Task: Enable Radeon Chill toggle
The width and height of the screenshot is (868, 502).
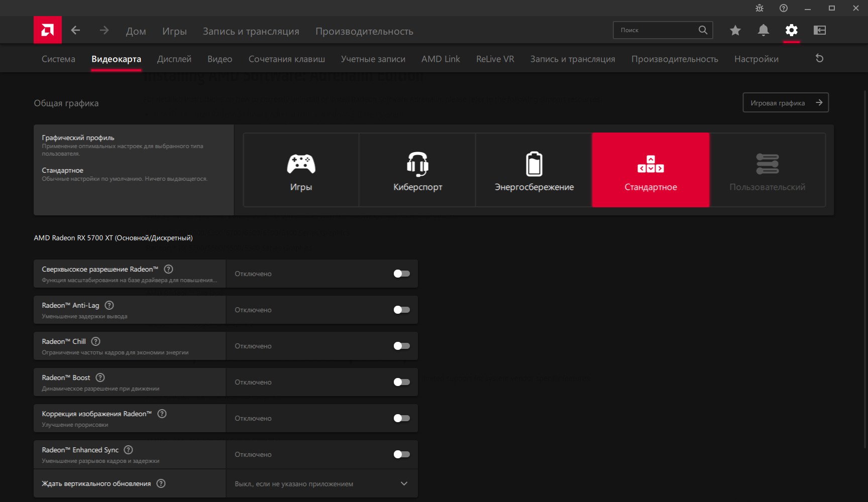Action: pos(401,346)
